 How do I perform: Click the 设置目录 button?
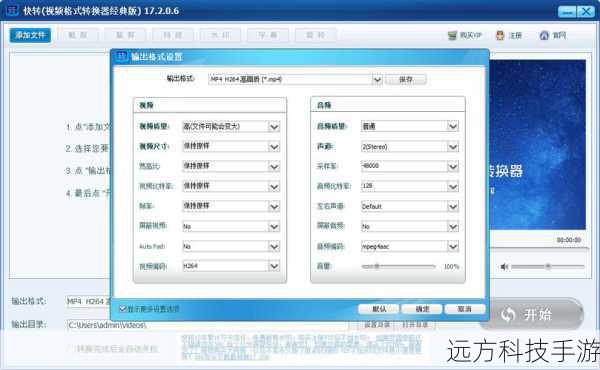pos(377,324)
